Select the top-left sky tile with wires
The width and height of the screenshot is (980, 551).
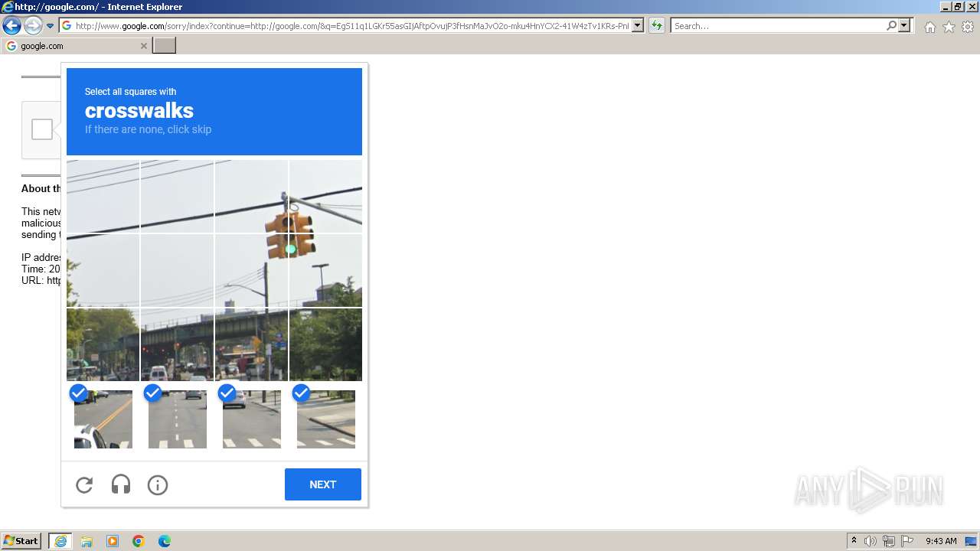coord(103,196)
